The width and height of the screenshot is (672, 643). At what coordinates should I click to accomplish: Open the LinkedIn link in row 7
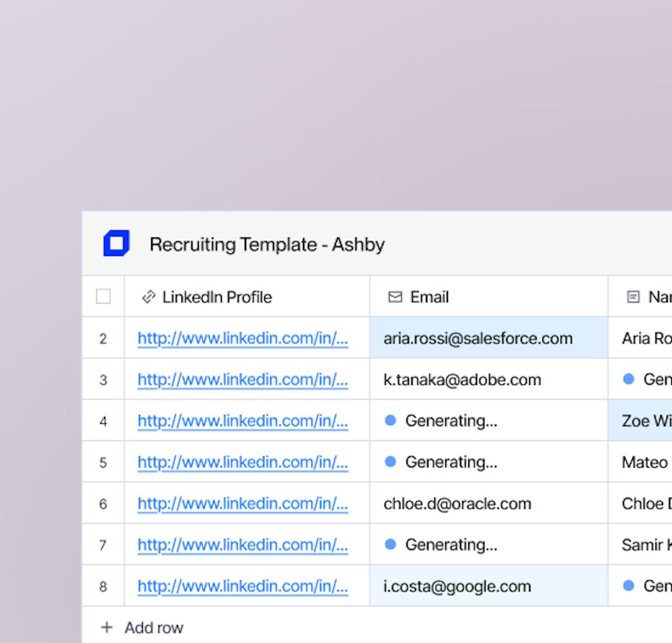coord(242,545)
